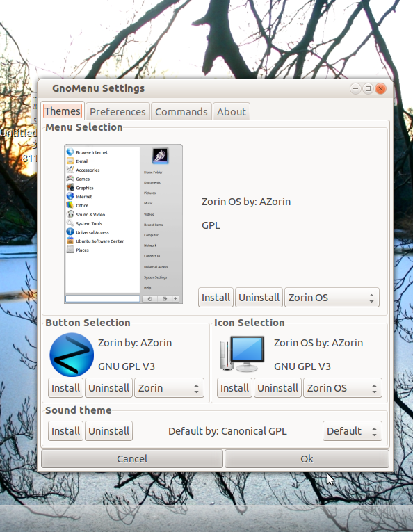This screenshot has height=532, width=413.
Task: Maximize the GnoMenu Settings window
Action: [368, 89]
